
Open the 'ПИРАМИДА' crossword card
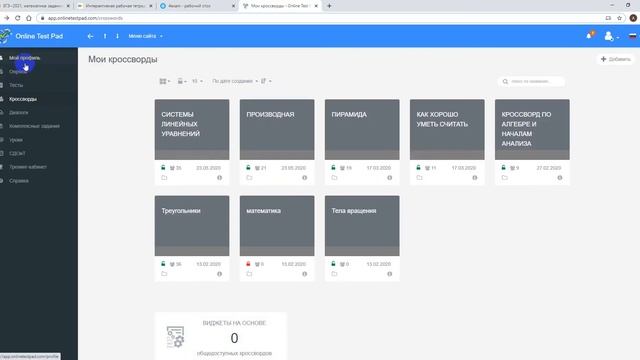[362, 129]
